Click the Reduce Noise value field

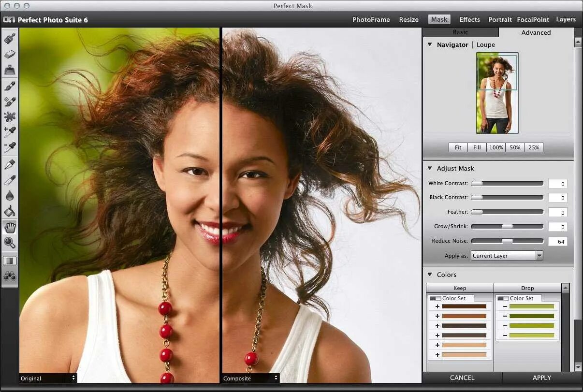coord(558,242)
